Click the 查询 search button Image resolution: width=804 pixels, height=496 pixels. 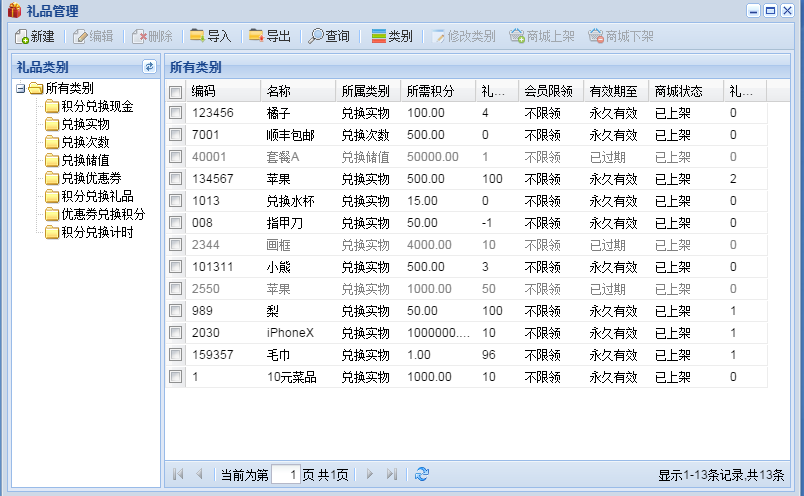point(329,36)
